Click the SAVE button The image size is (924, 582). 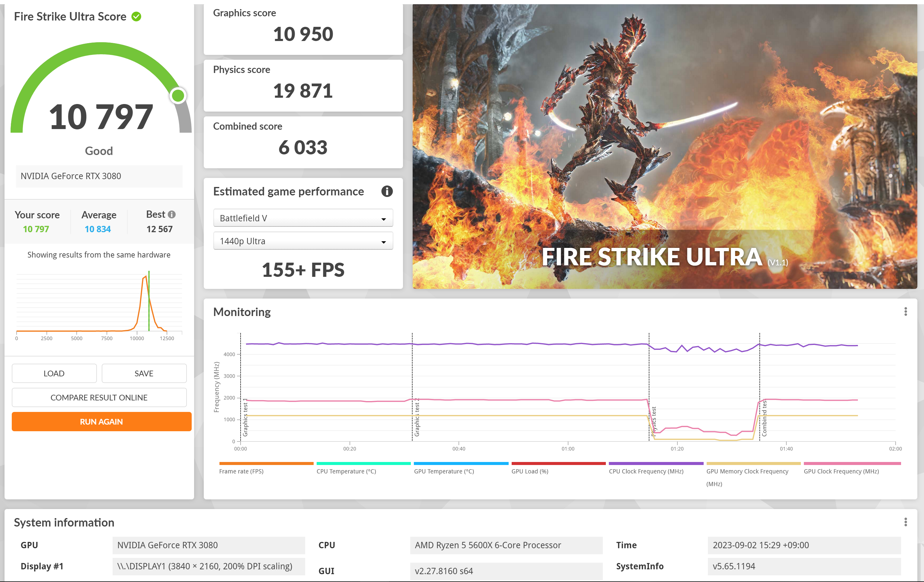click(x=144, y=373)
